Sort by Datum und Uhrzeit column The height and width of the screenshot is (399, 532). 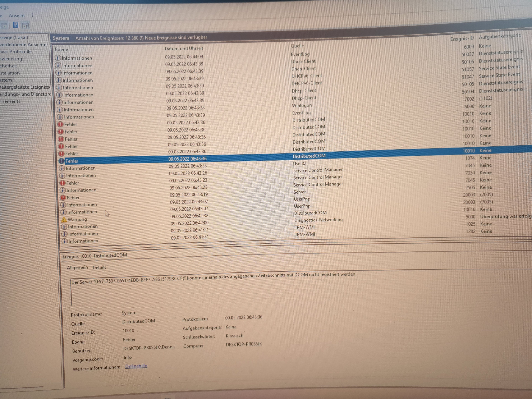click(184, 48)
